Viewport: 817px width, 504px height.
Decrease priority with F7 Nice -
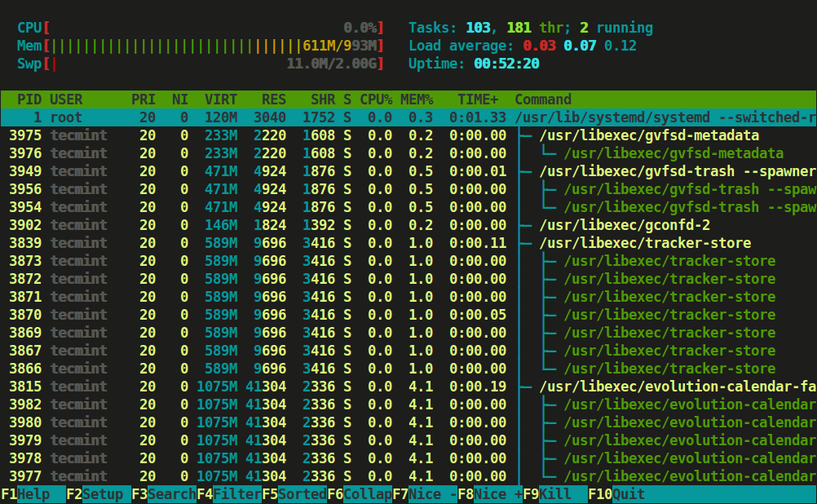(x=425, y=494)
